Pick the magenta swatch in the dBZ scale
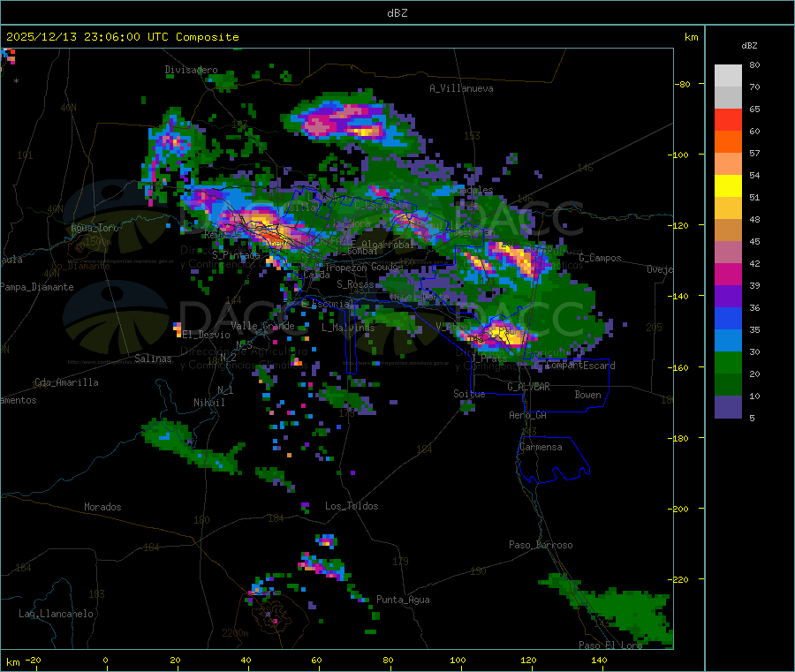Image resolution: width=795 pixels, height=672 pixels. 728,274
